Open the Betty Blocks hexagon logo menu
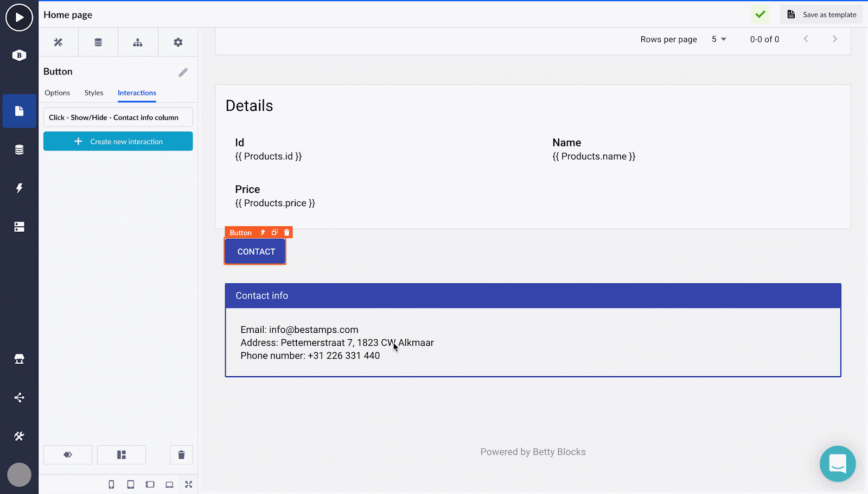 coord(19,55)
